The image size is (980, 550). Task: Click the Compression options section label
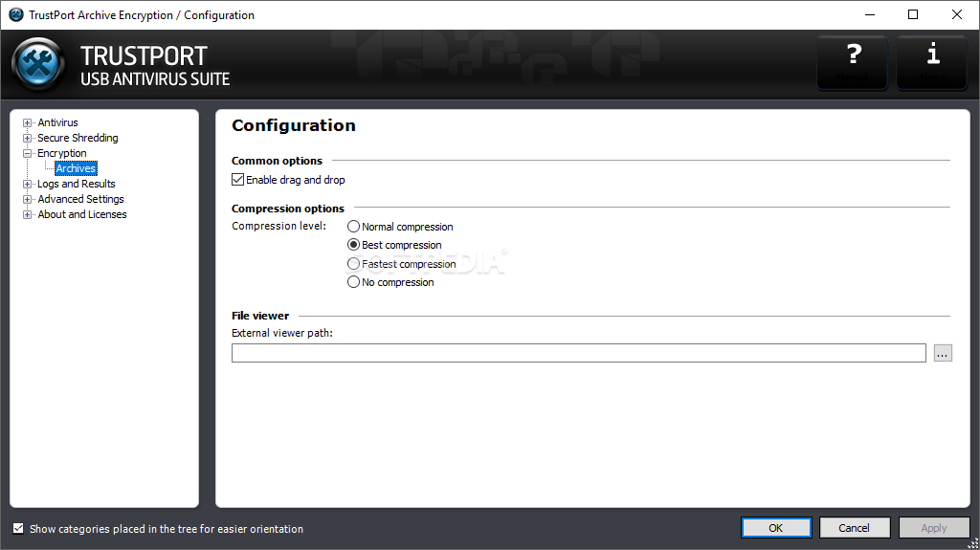pos(288,209)
